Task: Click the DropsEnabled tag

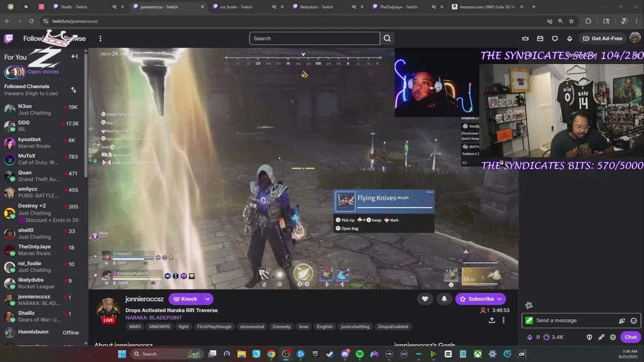Action: (393, 327)
